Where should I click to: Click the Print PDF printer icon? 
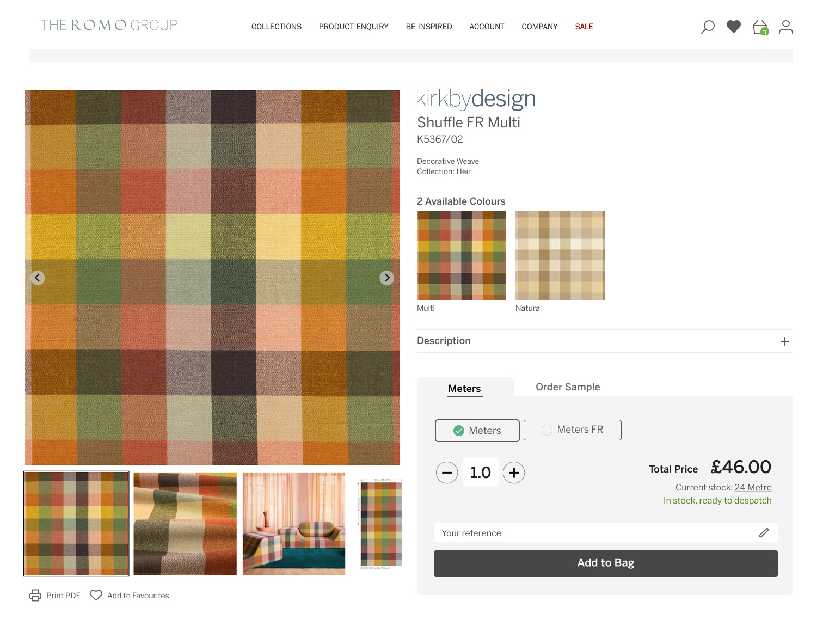35,595
